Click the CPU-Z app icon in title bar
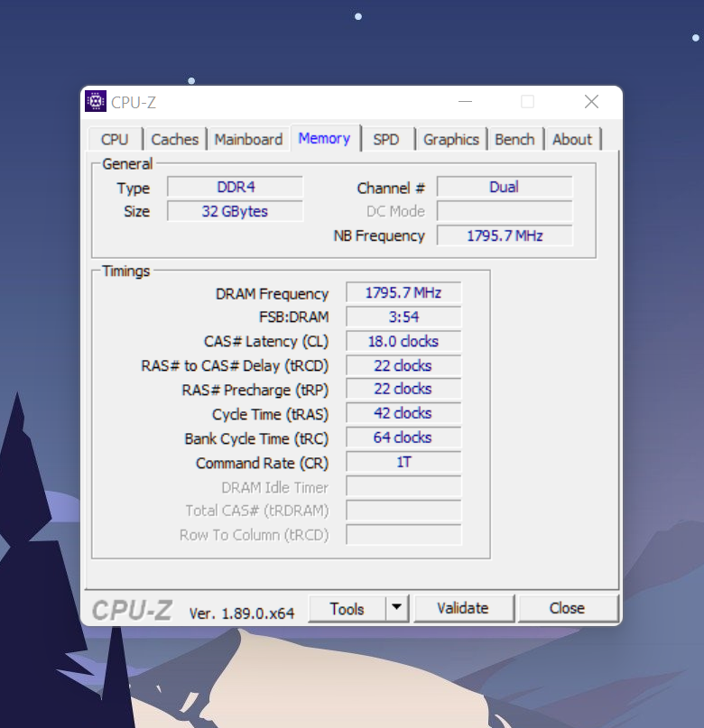 96,101
